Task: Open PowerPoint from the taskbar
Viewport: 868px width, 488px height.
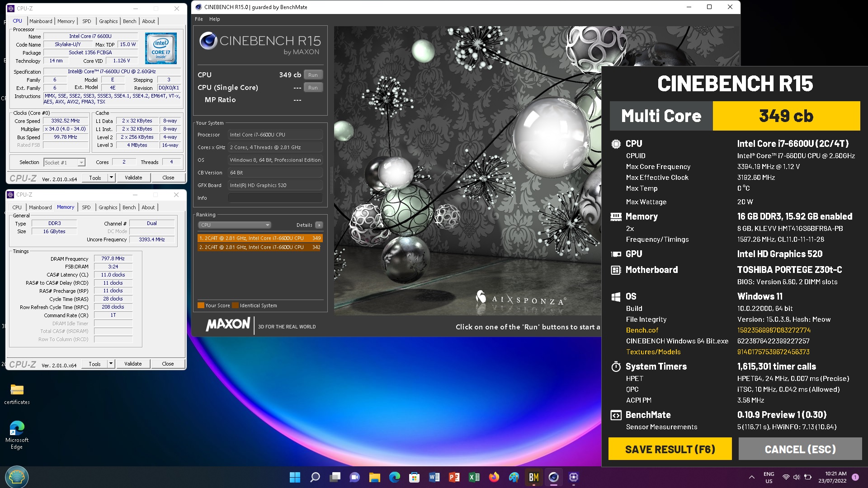Action: 454,477
